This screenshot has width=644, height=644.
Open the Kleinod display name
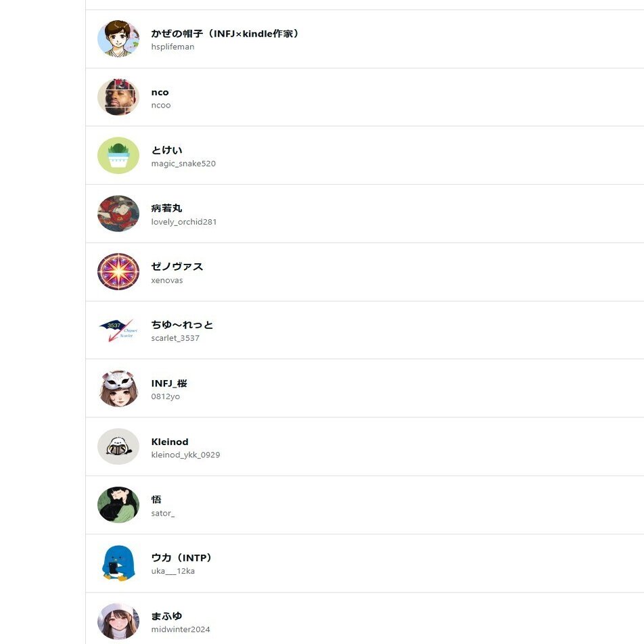tap(170, 442)
